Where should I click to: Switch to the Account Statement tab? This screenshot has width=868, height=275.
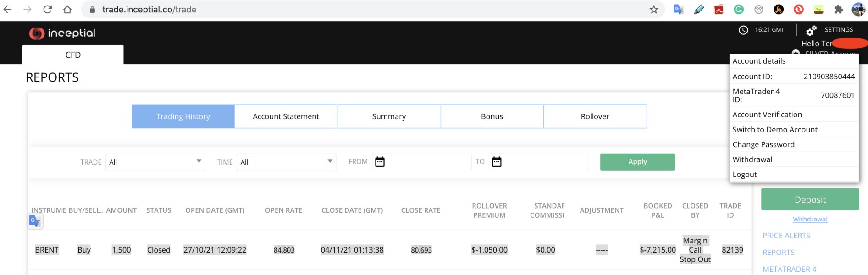(286, 116)
